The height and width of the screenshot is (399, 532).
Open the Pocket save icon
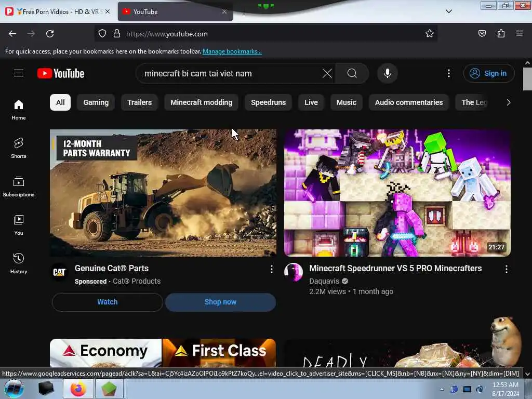click(482, 33)
